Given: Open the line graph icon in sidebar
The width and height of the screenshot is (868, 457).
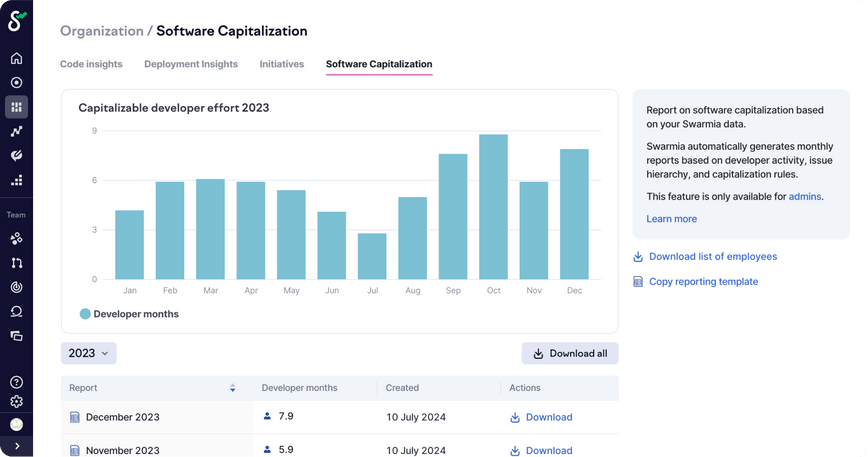Looking at the screenshot, I should coord(17,131).
